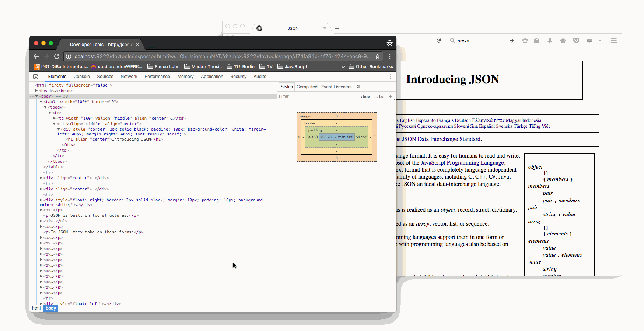Image resolution: width=644 pixels, height=331 pixels.
Task: Add new style rule with plus icon
Action: click(391, 96)
